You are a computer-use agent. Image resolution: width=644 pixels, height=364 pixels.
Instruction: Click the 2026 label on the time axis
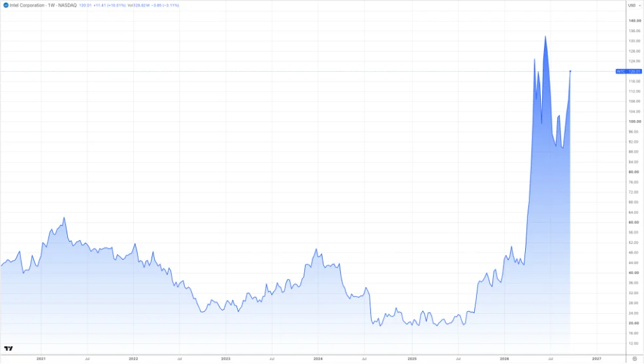click(x=504, y=359)
